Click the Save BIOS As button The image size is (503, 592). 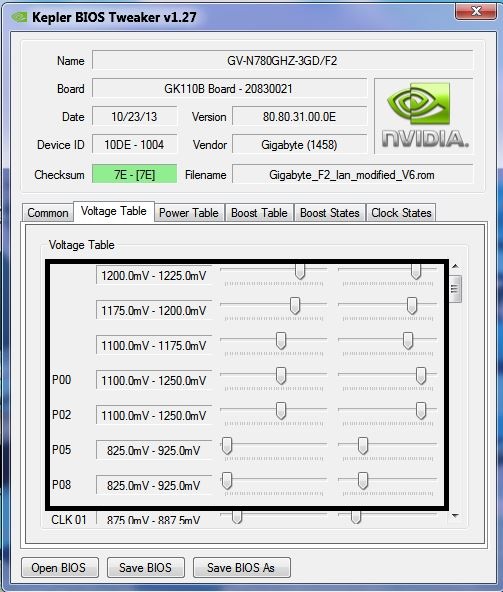tap(242, 567)
